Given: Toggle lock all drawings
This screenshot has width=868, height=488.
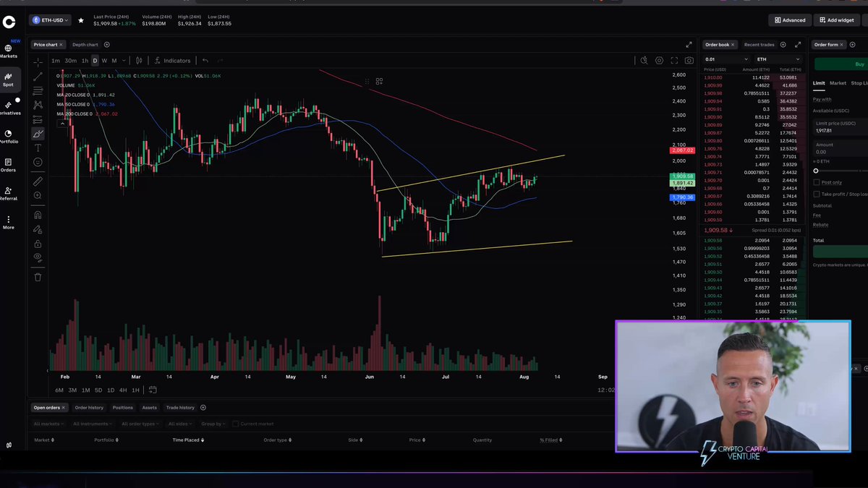Looking at the screenshot, I should tap(38, 244).
